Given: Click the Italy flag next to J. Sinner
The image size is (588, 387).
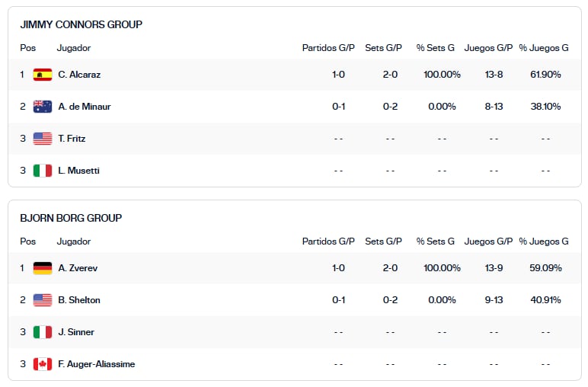Looking at the screenshot, I should point(43,332).
